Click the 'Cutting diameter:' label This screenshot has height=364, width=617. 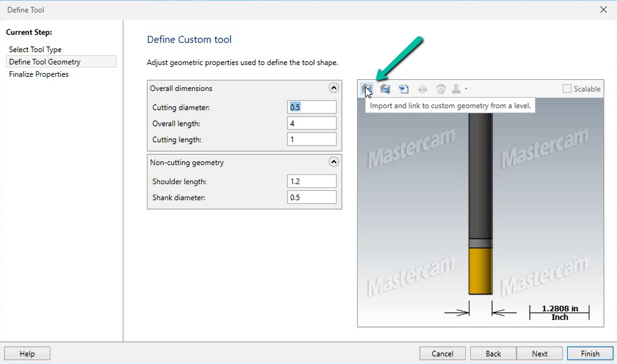tap(181, 107)
